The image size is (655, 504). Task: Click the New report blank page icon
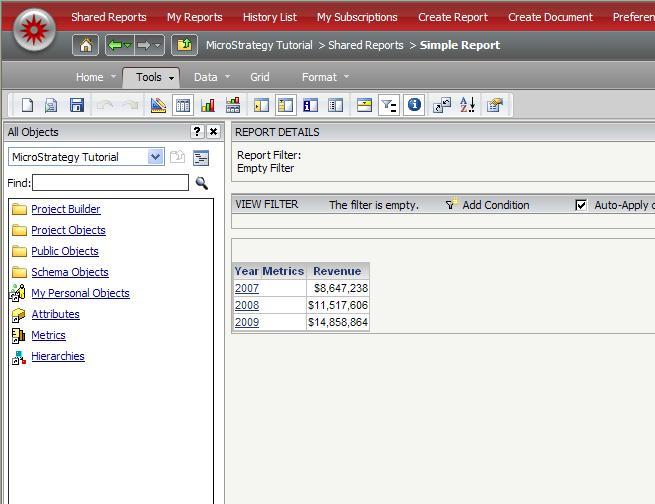coord(27,105)
